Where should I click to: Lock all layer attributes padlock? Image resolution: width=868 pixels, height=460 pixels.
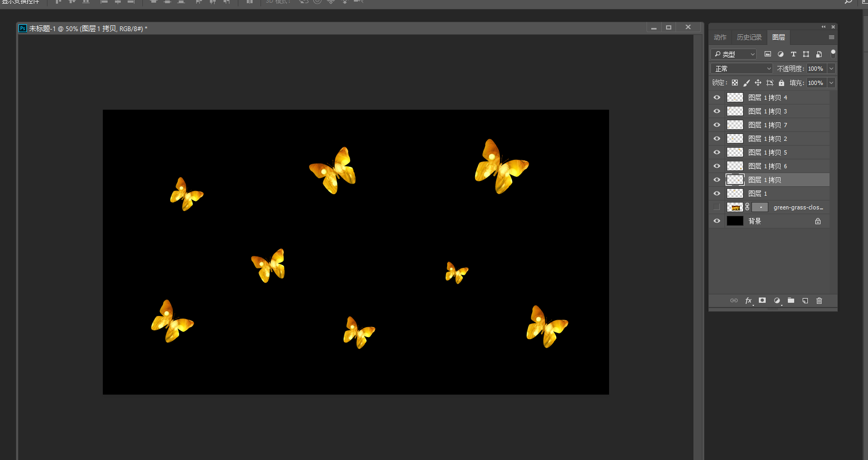(782, 83)
